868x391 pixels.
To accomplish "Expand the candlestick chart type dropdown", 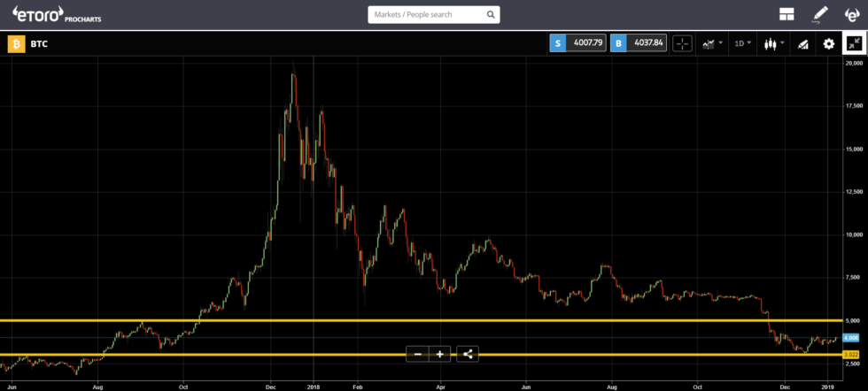I will coord(773,43).
